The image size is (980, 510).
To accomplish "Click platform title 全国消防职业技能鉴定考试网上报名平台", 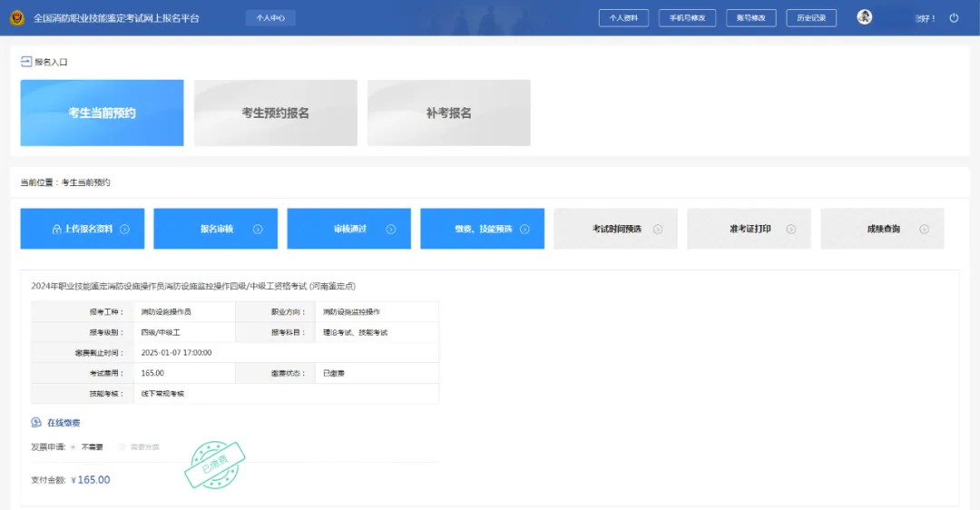I will [x=116, y=18].
